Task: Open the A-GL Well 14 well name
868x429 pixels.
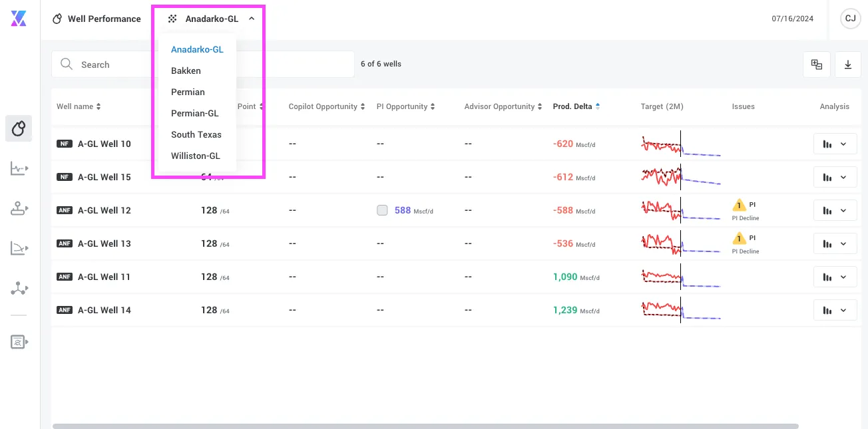Action: point(105,310)
